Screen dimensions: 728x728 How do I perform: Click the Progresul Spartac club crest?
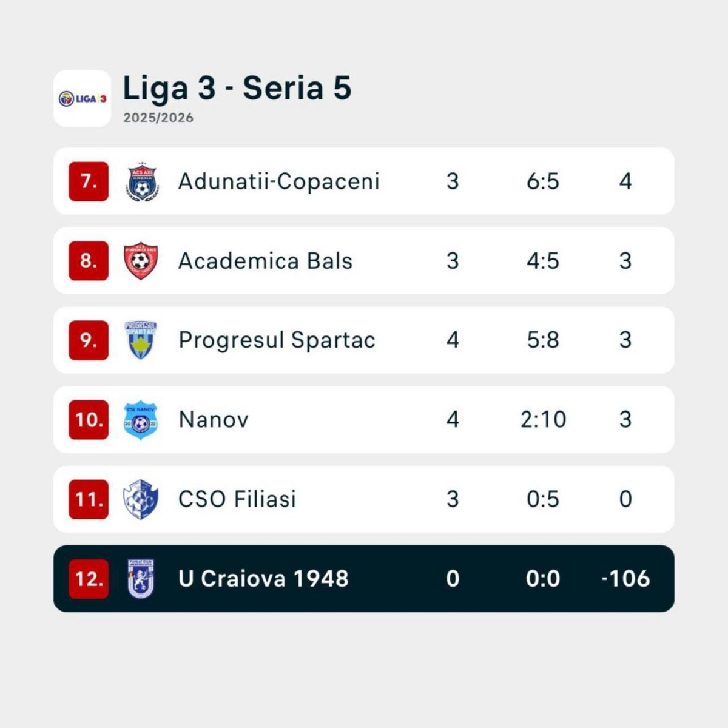141,340
